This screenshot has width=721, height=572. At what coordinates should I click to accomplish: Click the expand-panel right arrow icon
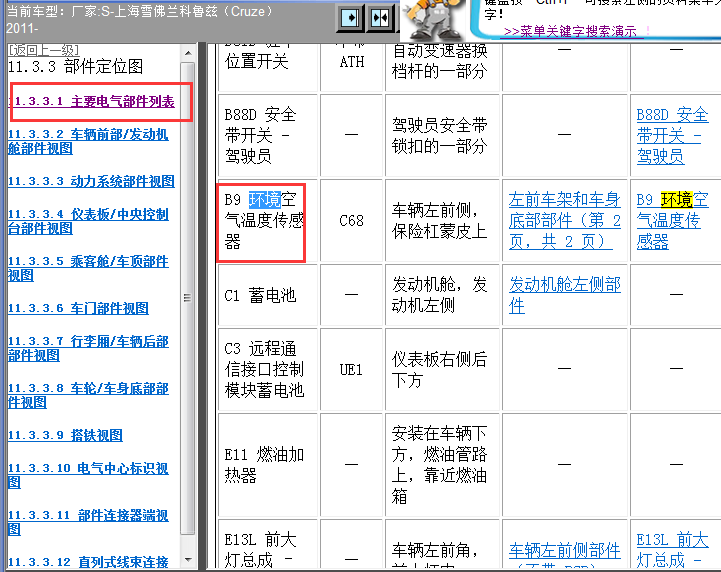[350, 18]
